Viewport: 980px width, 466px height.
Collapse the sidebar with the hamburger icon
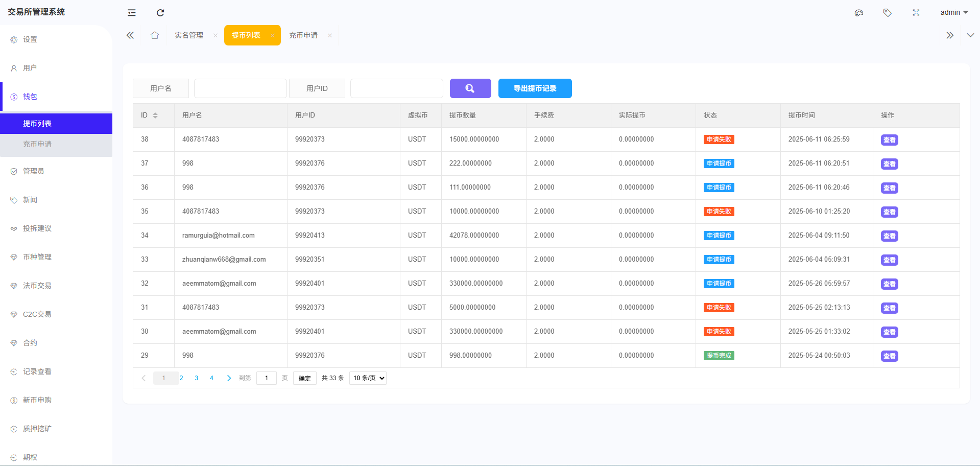pyautogui.click(x=131, y=12)
